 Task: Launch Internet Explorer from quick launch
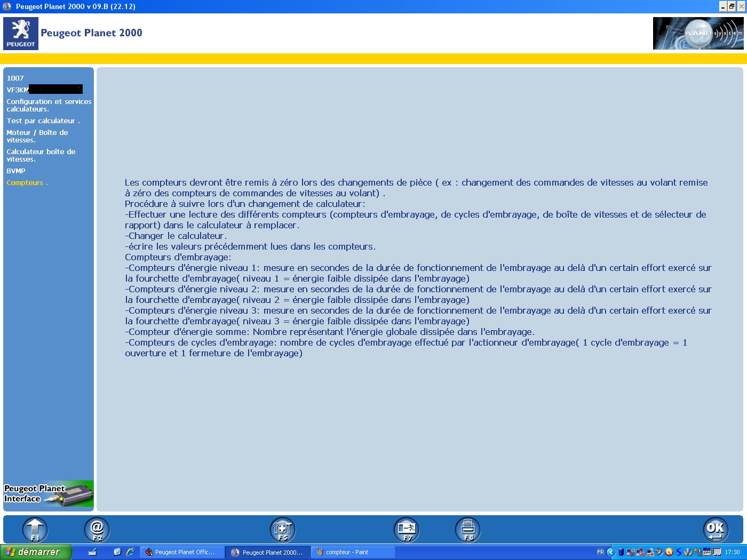(130, 552)
